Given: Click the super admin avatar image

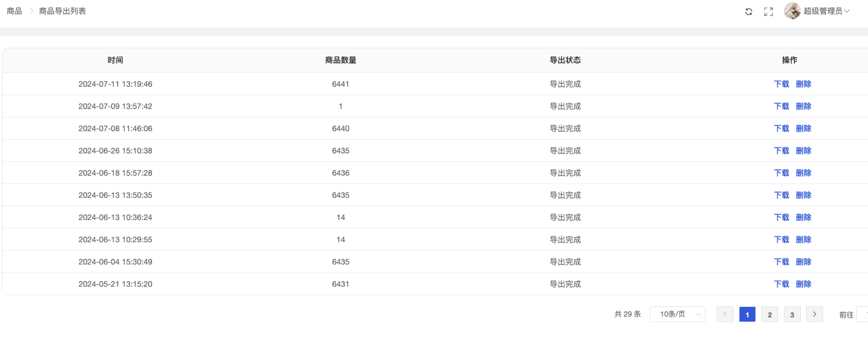Looking at the screenshot, I should tap(792, 11).
